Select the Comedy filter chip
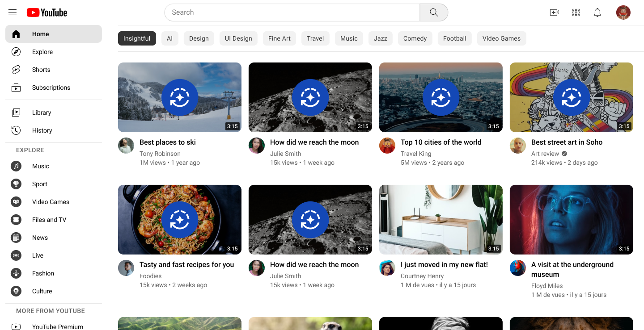Image resolution: width=644 pixels, height=330 pixels. coord(415,38)
